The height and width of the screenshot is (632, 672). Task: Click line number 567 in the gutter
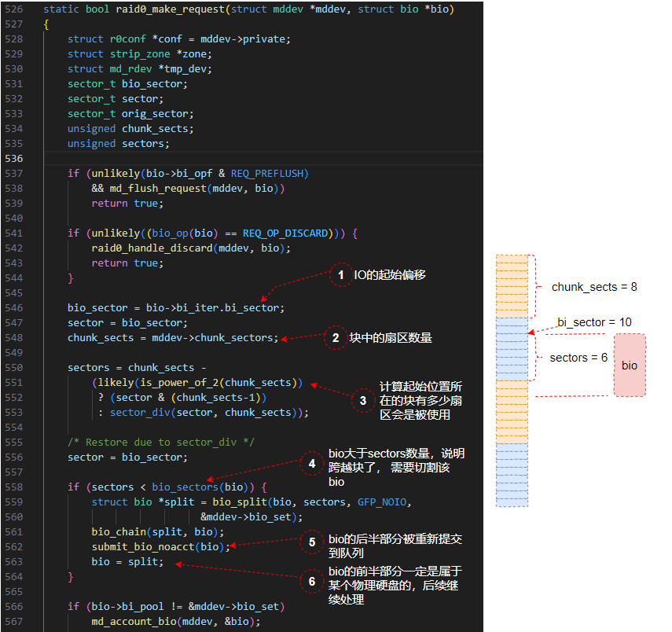coord(13,621)
